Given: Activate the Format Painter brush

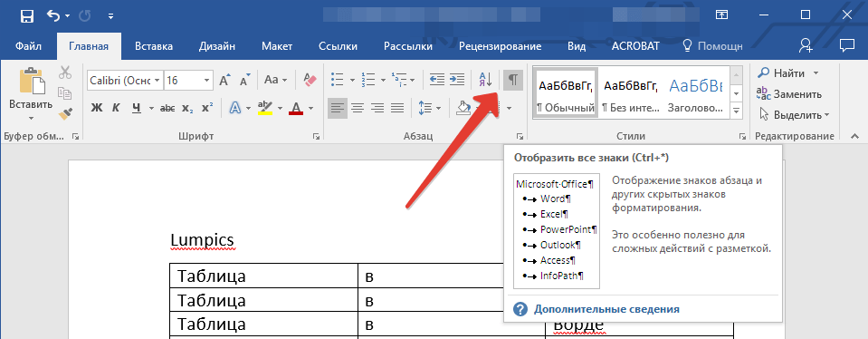Looking at the screenshot, I should point(65,113).
